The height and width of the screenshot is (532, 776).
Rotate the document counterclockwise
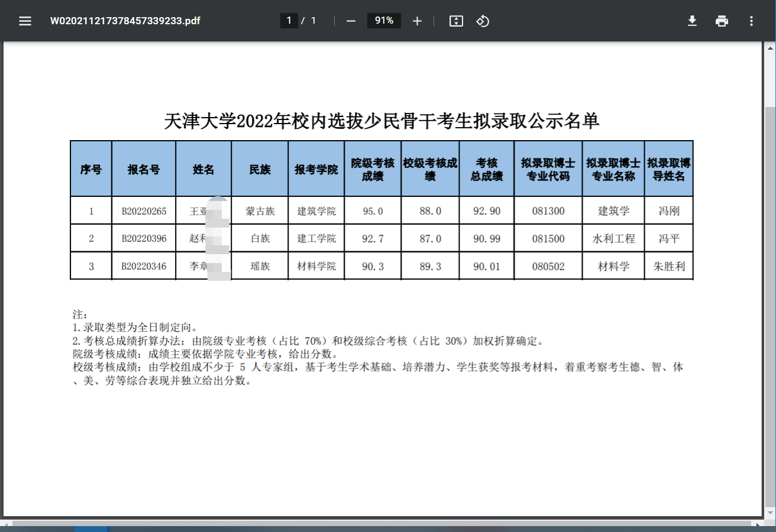[483, 21]
